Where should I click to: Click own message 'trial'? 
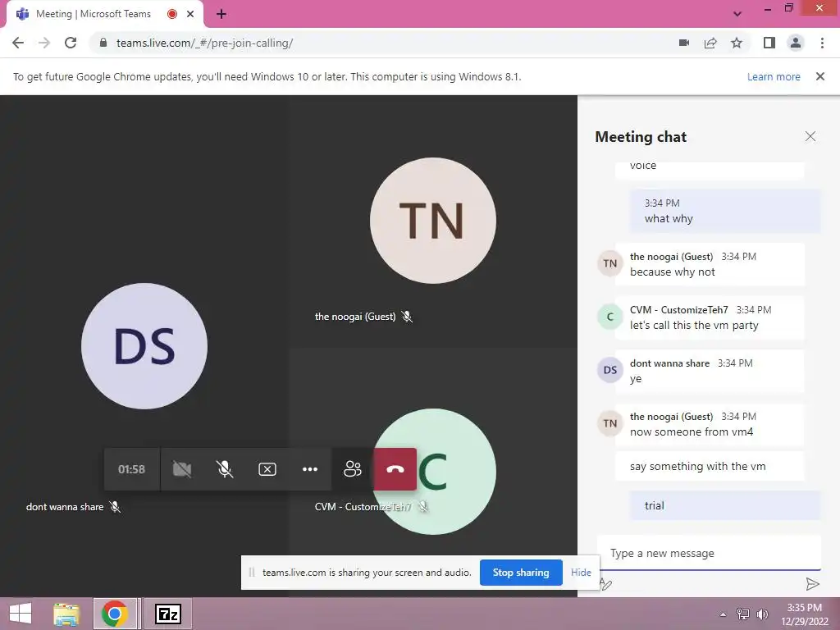[654, 505]
